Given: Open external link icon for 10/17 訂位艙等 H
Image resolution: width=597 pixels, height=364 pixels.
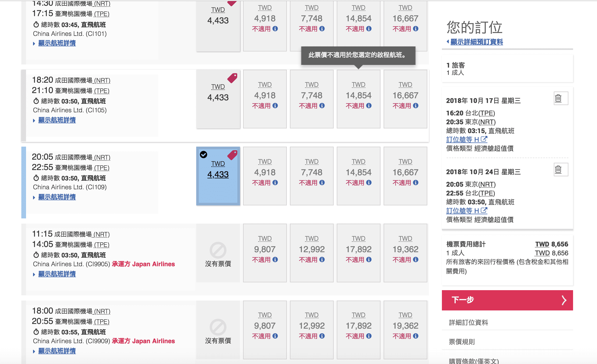Looking at the screenshot, I should (x=484, y=139).
